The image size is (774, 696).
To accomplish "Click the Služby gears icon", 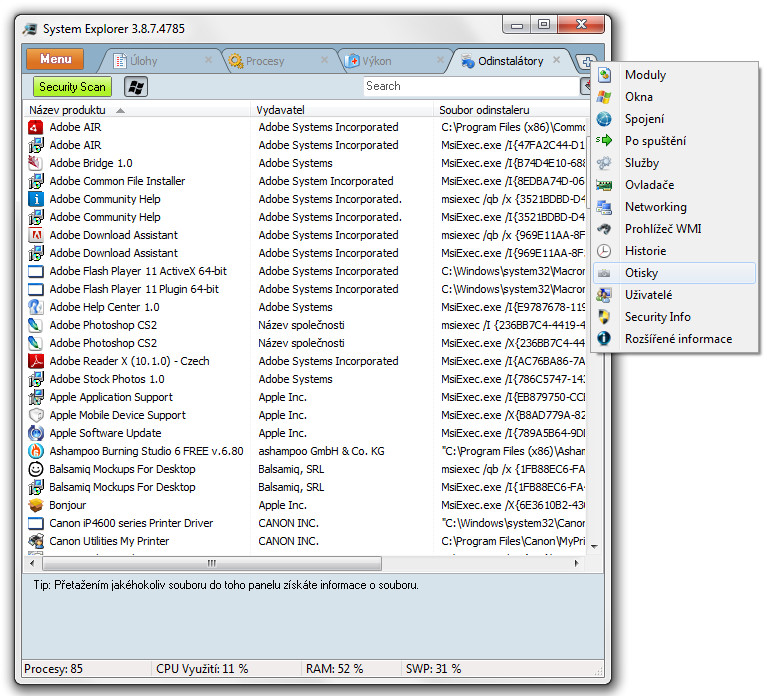I will tap(604, 163).
